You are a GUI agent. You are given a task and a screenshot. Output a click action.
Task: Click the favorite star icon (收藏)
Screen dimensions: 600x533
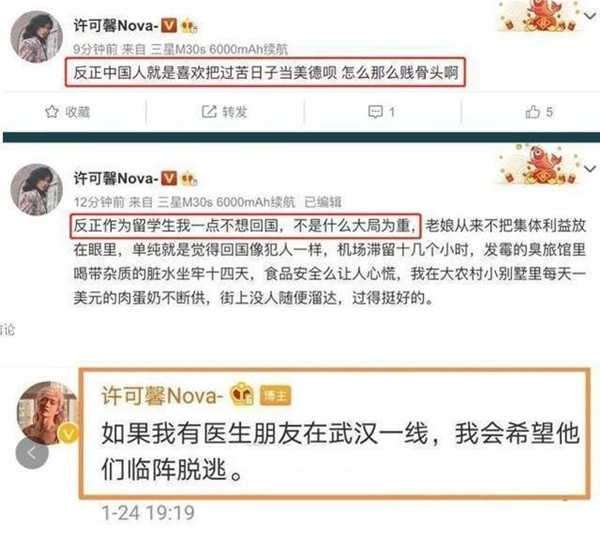pos(52,112)
